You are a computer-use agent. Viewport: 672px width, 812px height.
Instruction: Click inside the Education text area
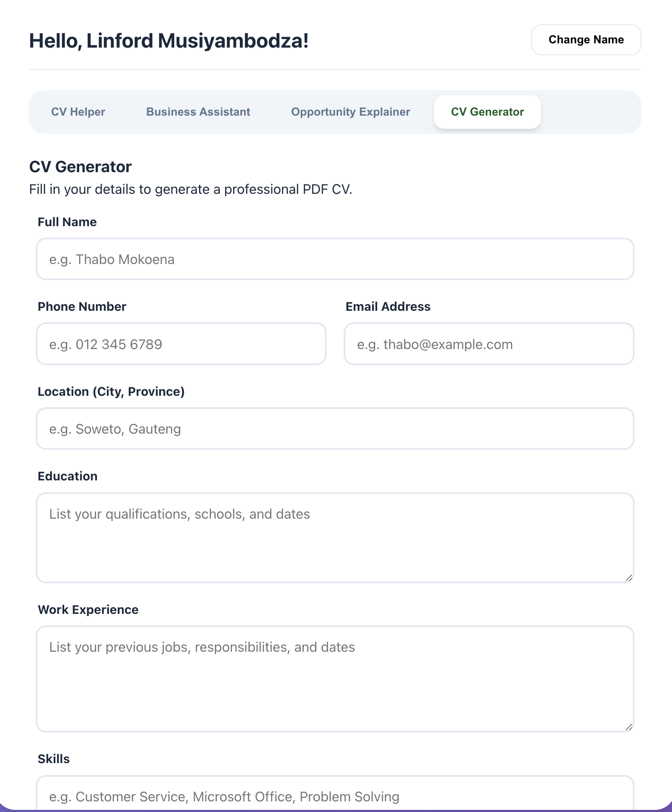335,538
